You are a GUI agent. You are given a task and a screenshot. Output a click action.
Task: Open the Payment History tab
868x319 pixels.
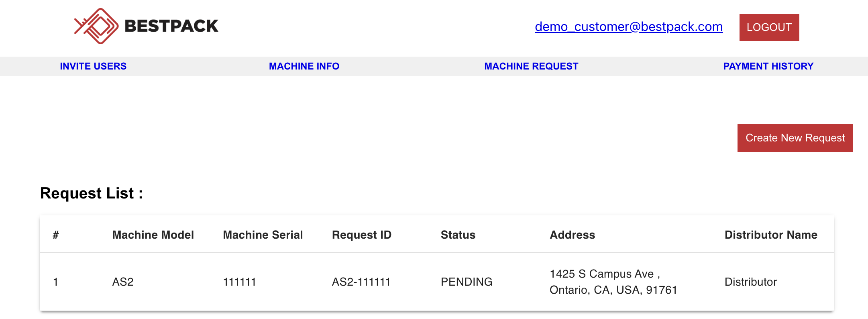click(768, 66)
